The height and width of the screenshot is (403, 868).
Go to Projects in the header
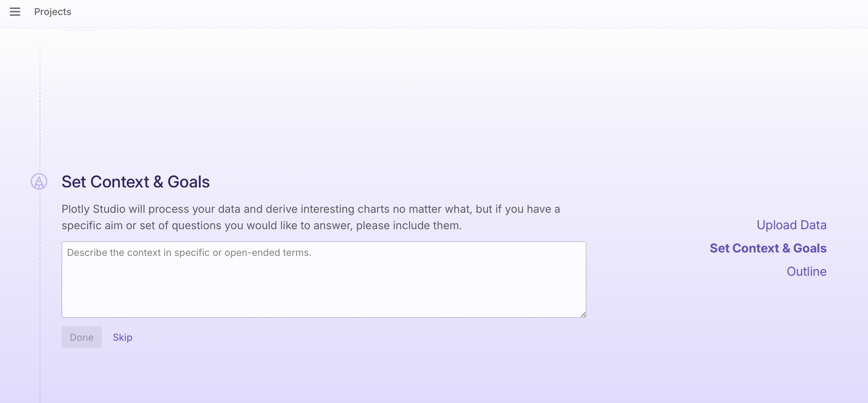pos(53,12)
